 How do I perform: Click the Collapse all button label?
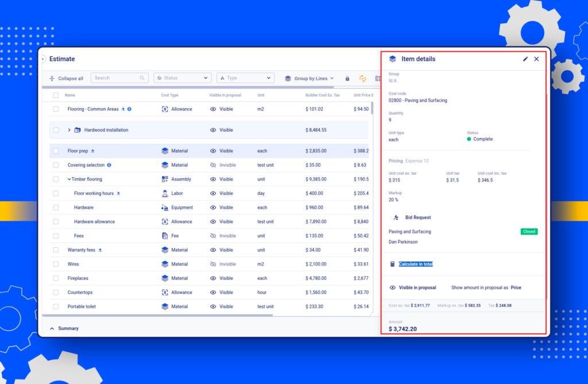(x=71, y=78)
